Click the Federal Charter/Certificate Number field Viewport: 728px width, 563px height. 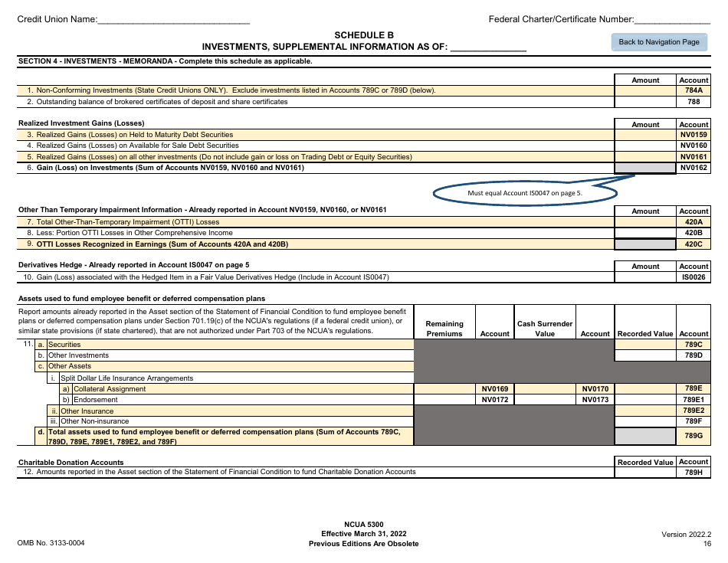674,19
